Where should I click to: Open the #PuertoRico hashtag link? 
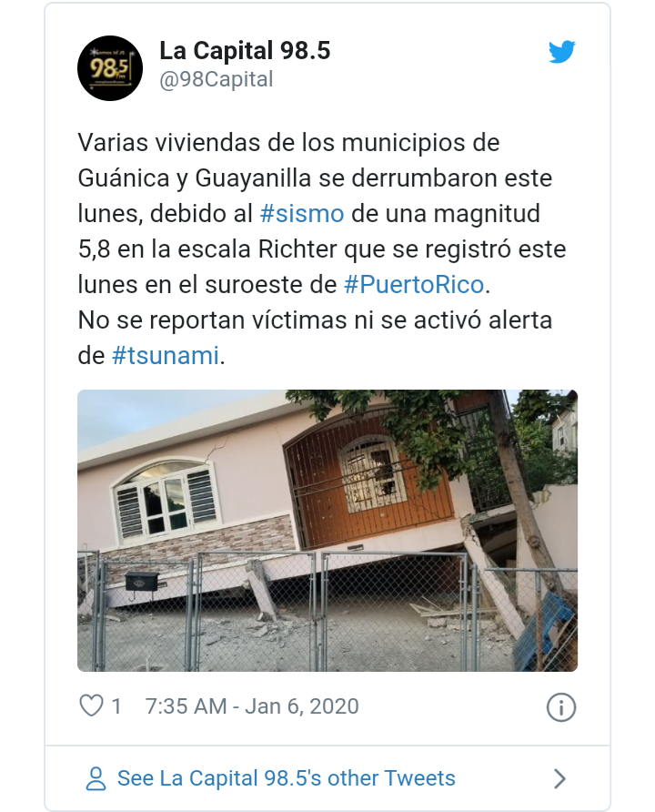(x=414, y=284)
